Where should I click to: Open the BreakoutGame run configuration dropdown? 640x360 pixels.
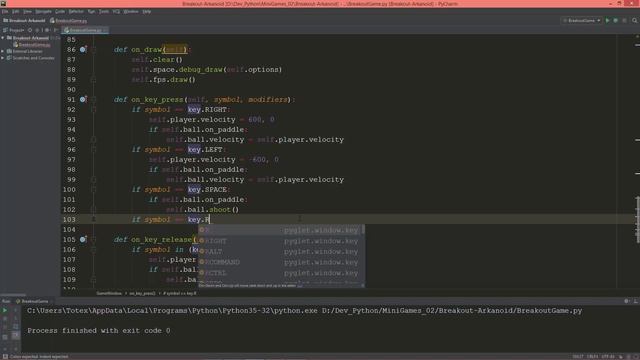[x=582, y=20]
